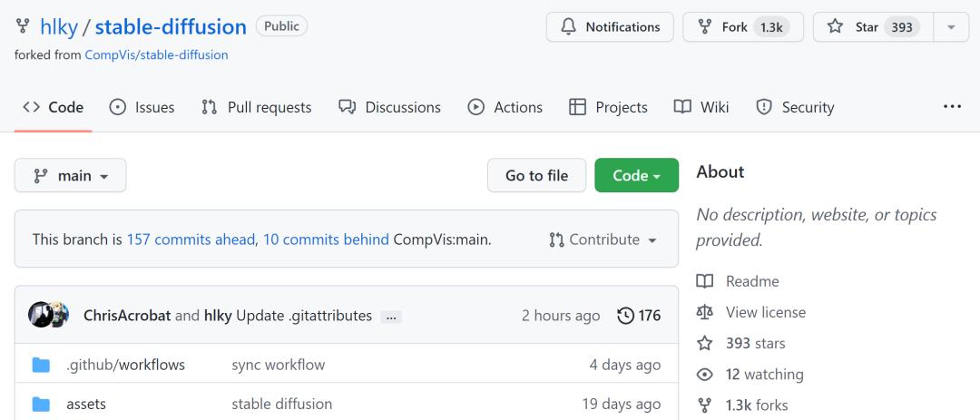
Task: Go to the Discussions tab
Action: tap(389, 107)
